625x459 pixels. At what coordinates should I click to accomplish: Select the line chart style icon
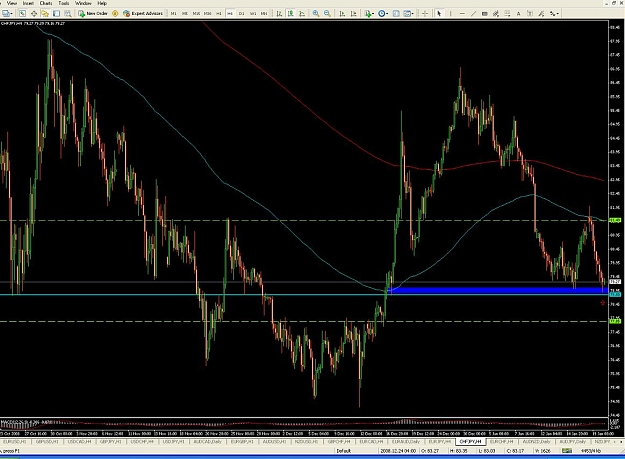[302, 14]
